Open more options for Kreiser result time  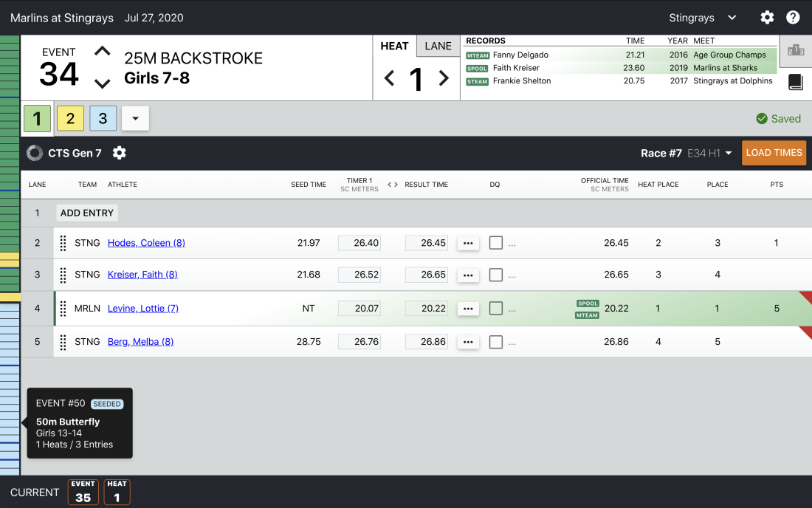pyautogui.click(x=468, y=275)
